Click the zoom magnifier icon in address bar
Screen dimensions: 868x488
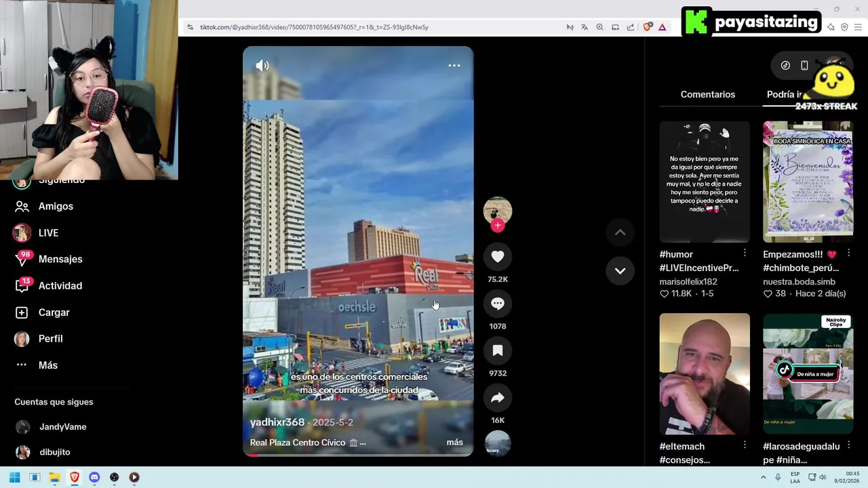click(599, 27)
